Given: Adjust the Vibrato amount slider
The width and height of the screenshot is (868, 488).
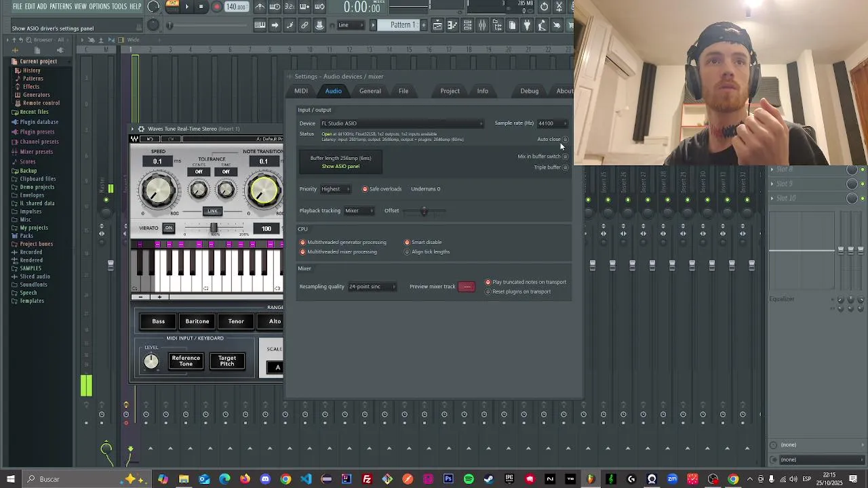Looking at the screenshot, I should (214, 228).
